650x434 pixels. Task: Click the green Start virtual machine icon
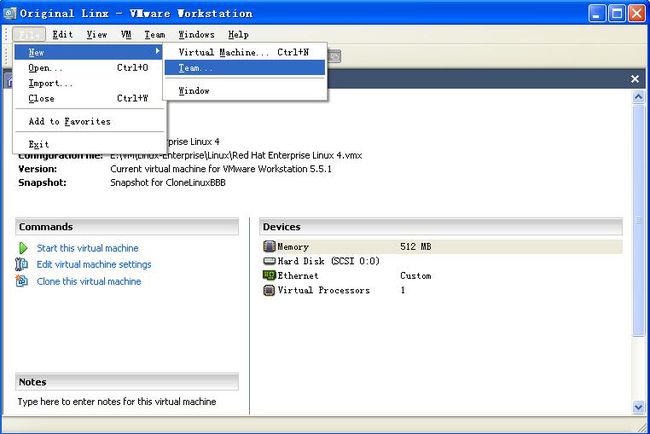pyautogui.click(x=23, y=248)
